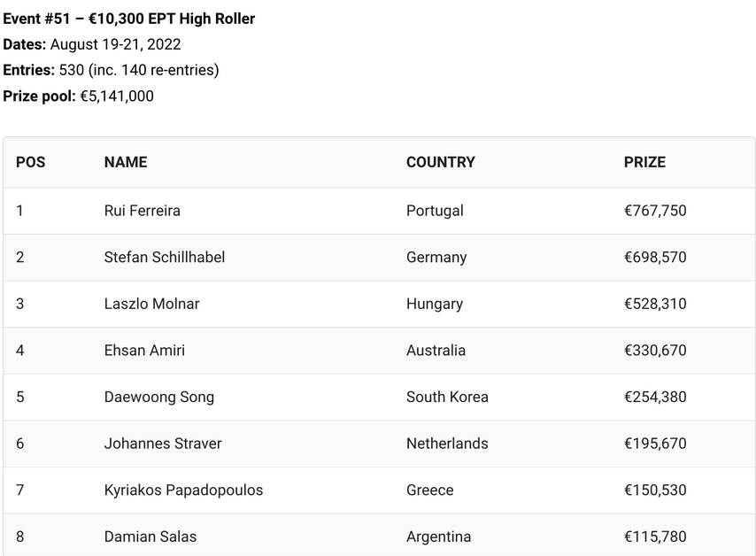This screenshot has width=756, height=556.
Task: Click the €698,570 prize cell
Action: (655, 257)
